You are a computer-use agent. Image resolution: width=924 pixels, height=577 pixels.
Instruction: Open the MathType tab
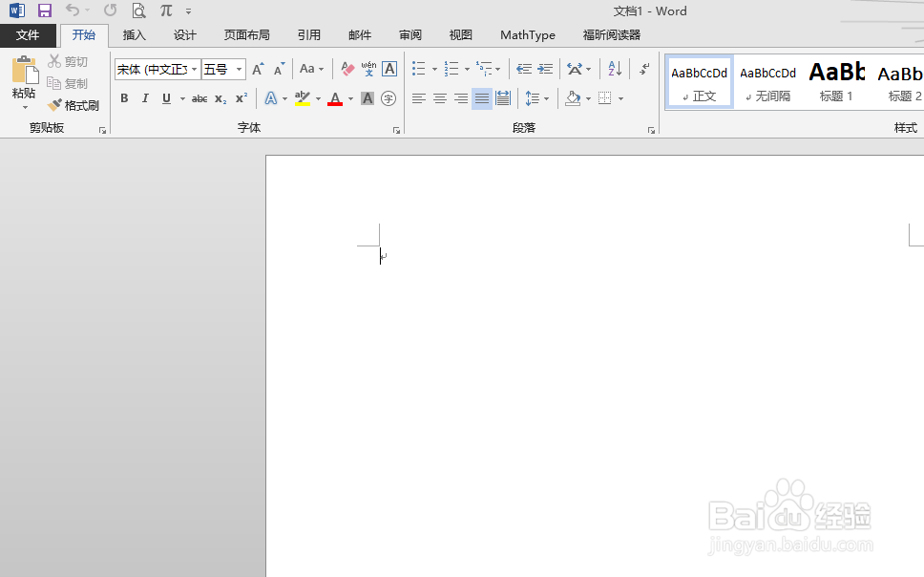tap(528, 35)
